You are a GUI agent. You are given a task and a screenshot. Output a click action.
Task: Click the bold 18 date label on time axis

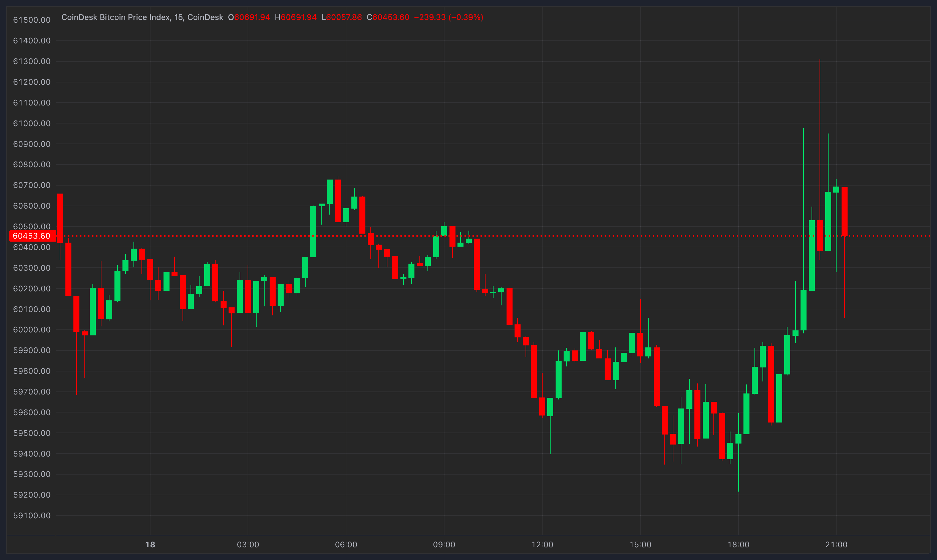coord(150,545)
